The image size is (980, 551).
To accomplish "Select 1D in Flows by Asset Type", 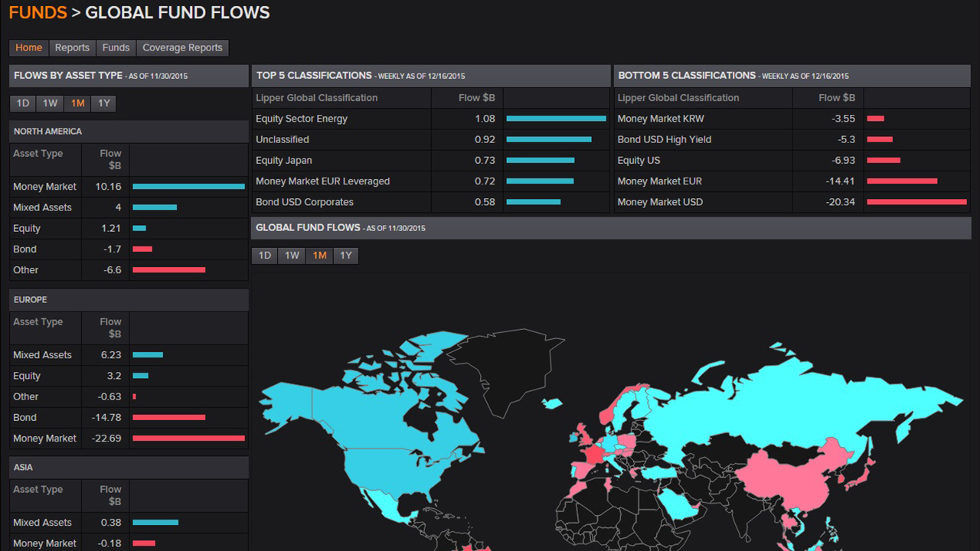I will click(x=23, y=103).
